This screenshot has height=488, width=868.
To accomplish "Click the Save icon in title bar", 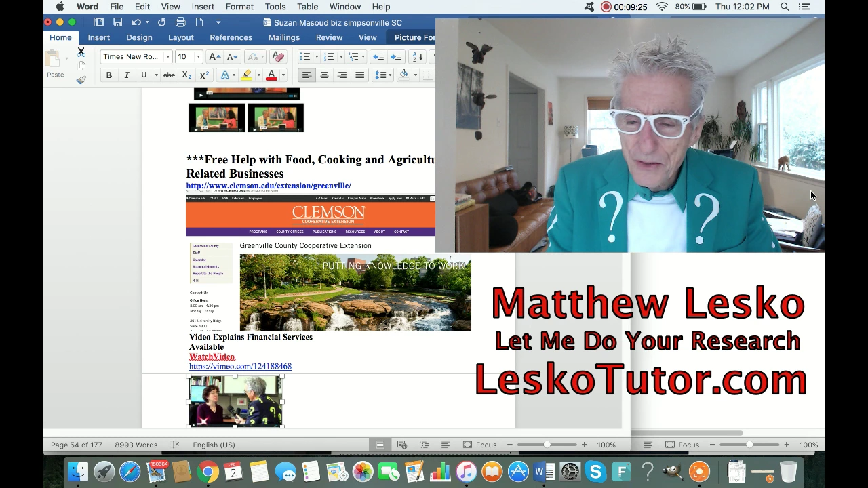I will tap(117, 22).
